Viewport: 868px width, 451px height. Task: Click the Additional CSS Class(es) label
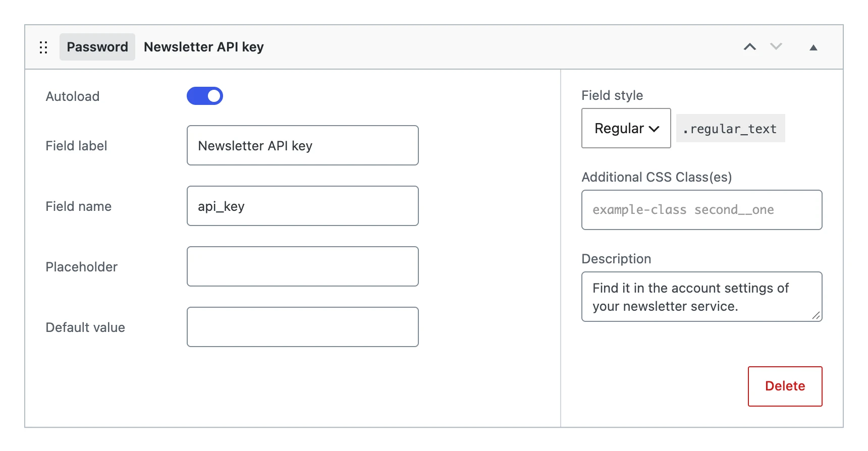pos(657,177)
